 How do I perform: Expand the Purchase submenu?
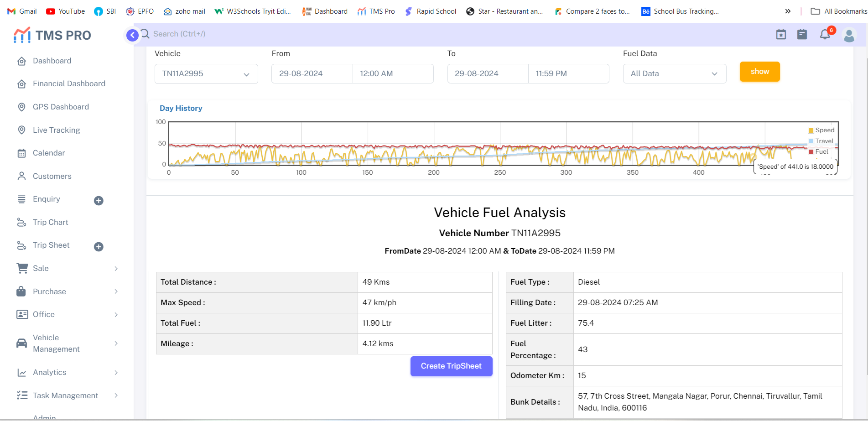pos(116,291)
